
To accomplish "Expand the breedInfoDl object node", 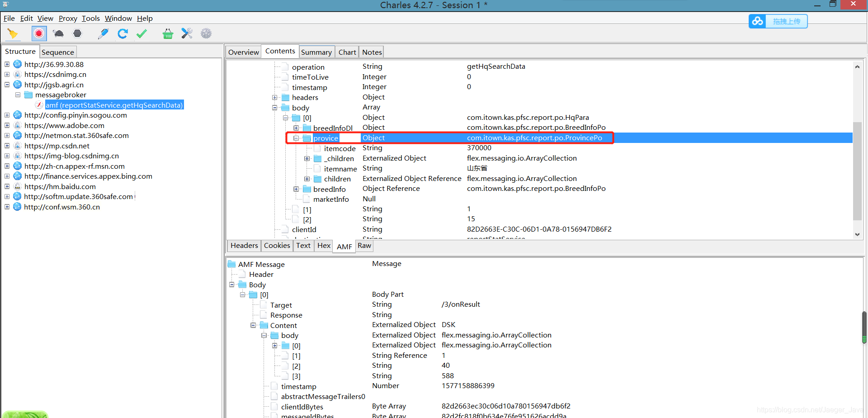I will (x=296, y=128).
